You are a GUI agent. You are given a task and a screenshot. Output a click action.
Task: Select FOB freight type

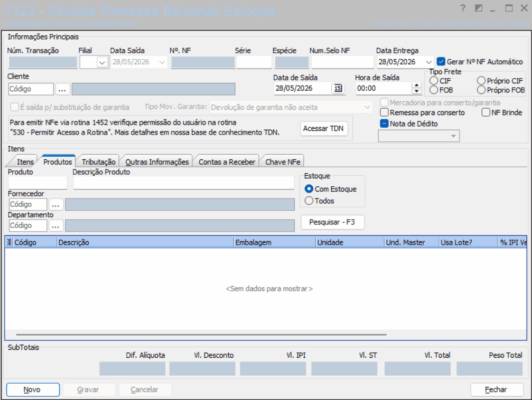434,90
